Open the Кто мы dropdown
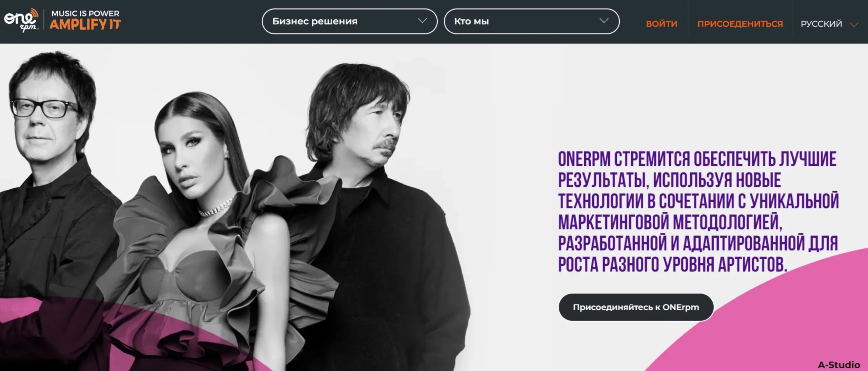Screen dimensions: 868x371 (532, 21)
